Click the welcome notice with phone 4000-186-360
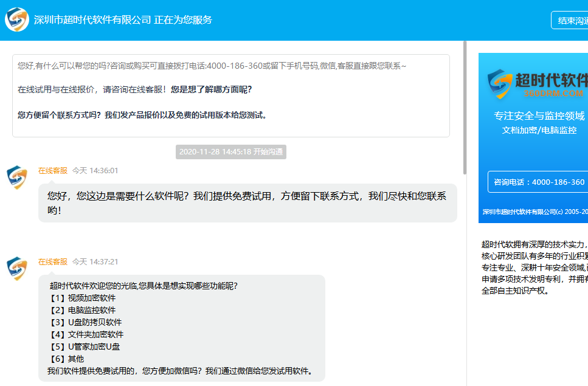 (x=231, y=95)
